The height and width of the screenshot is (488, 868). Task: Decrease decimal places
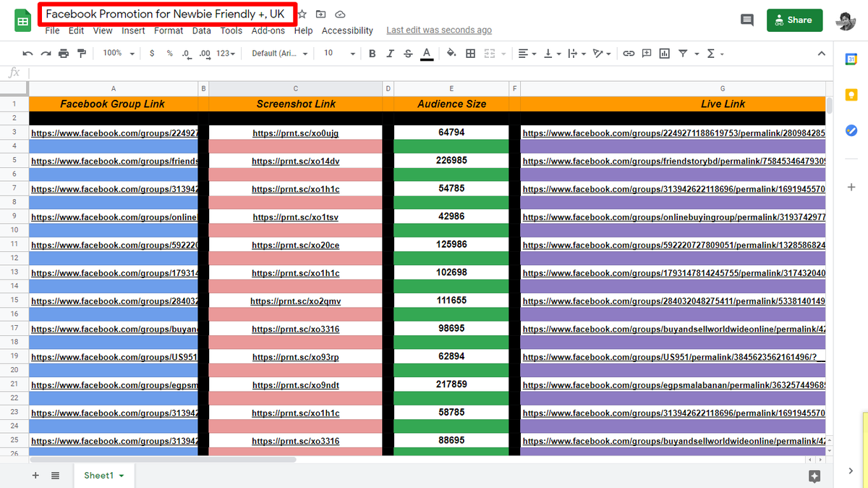pyautogui.click(x=187, y=54)
